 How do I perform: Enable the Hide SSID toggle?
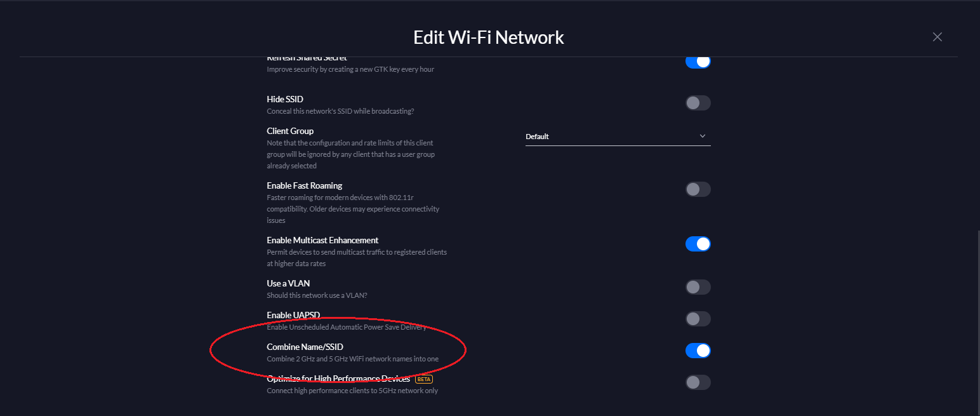click(698, 103)
